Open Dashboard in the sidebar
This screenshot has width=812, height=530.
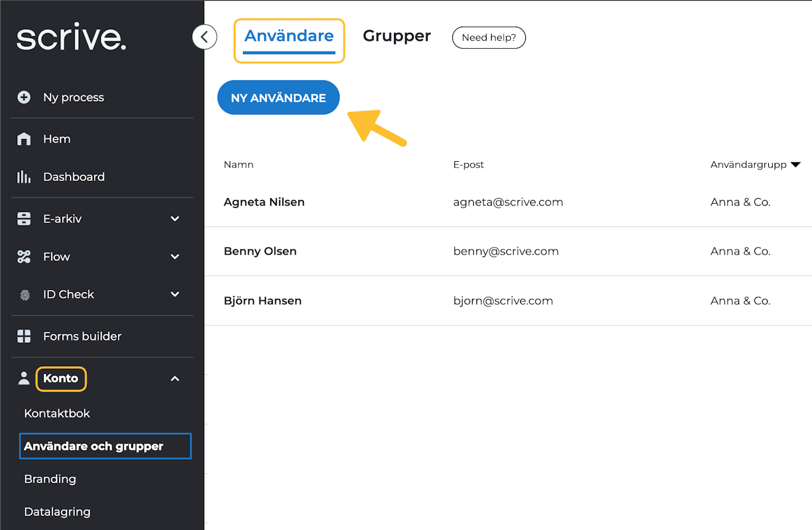point(74,177)
